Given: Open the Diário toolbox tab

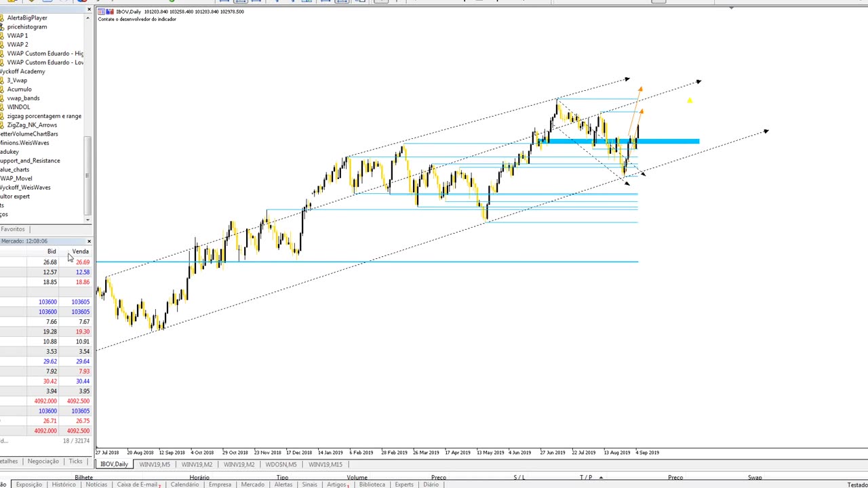Looking at the screenshot, I should [431, 485].
